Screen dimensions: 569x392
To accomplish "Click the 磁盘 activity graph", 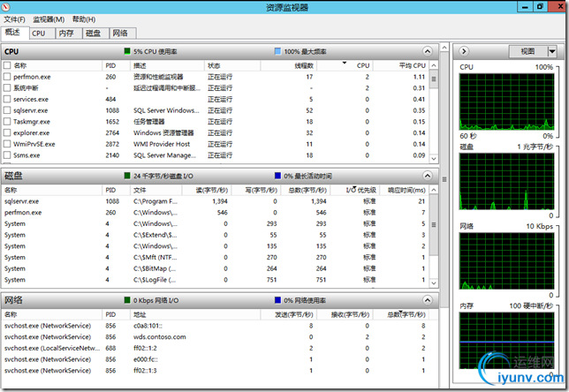I will click(506, 181).
